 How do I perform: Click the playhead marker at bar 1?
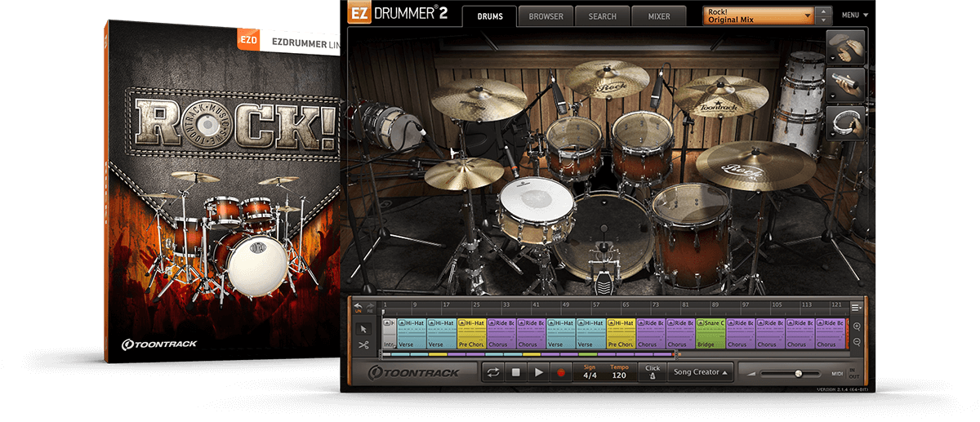[383, 313]
